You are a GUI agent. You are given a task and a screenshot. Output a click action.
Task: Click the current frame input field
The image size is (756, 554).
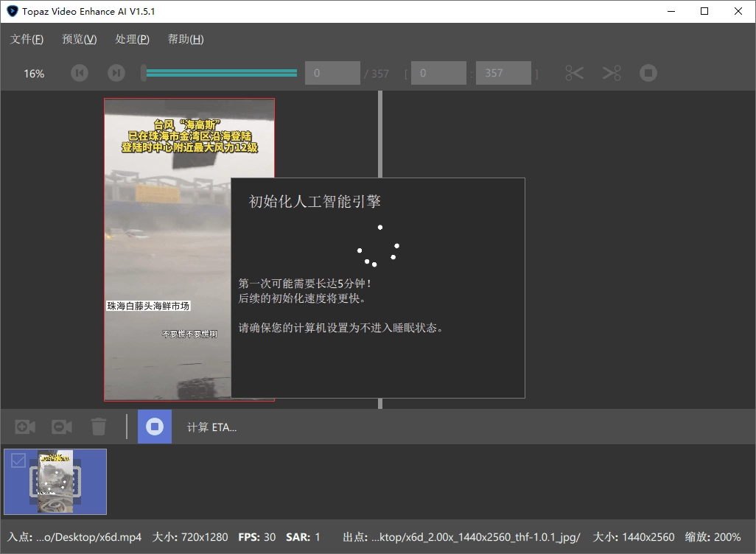332,73
